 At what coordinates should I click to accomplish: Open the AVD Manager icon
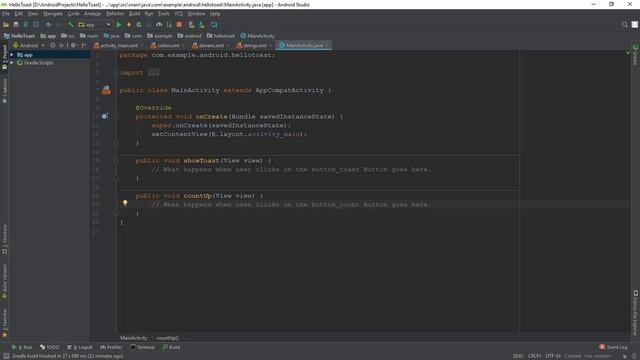click(191, 25)
